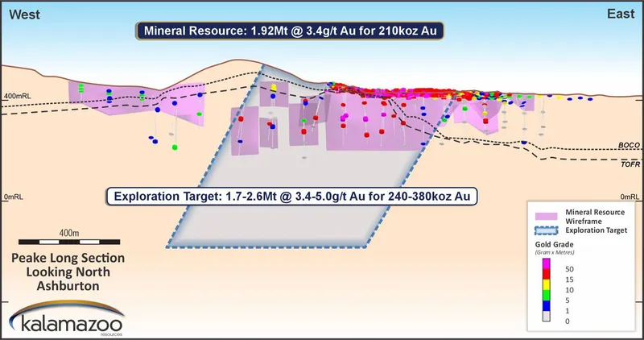Viewport: 644px width, 340px height.
Task: Click the "400m" scale bar label
Action: [x=69, y=234]
